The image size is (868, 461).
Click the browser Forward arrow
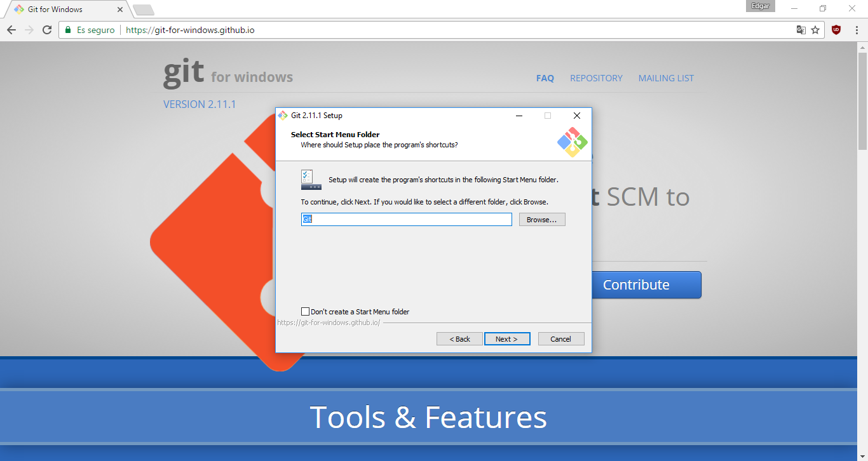coord(29,30)
